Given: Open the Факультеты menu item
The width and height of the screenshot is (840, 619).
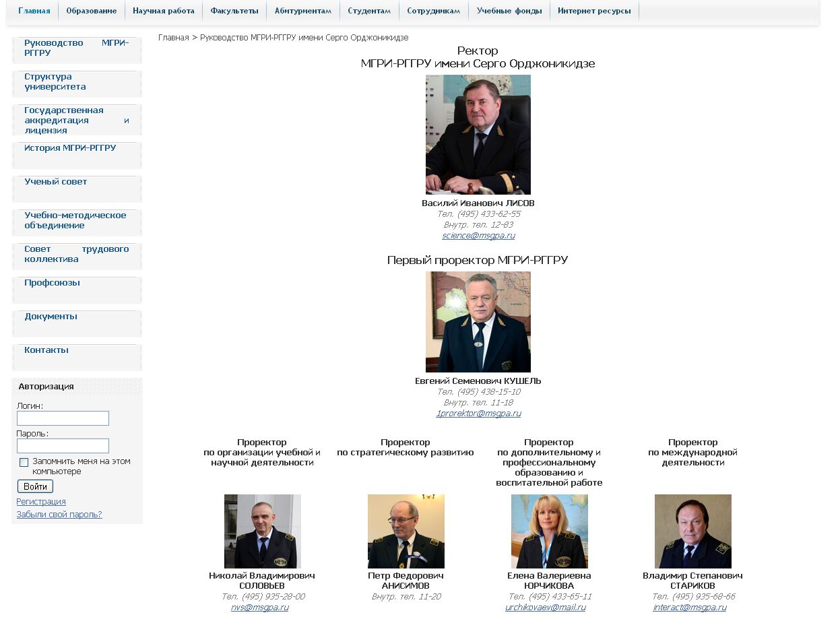Looking at the screenshot, I should click(234, 11).
